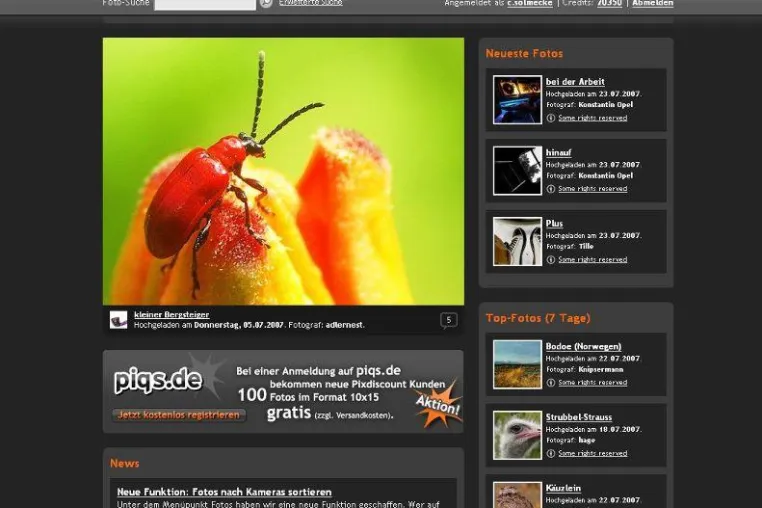Click photographer Konstantin Opel under bei der Arbeit
The image size is (762, 508).
click(x=606, y=105)
